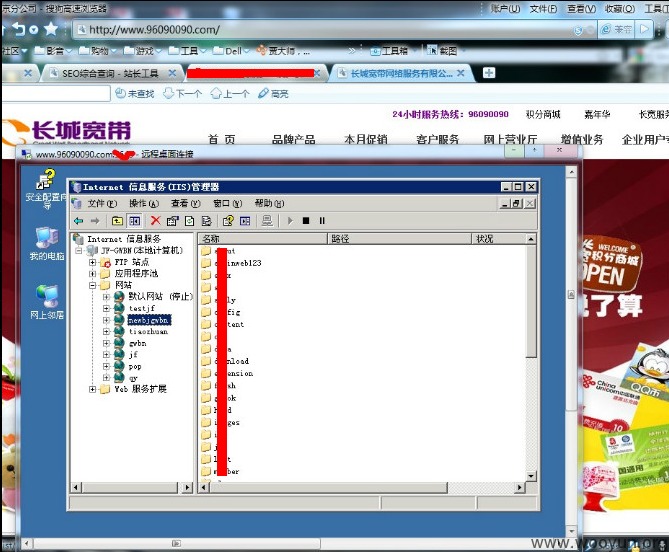This screenshot has height=552, width=669.
Task: Expand the testjf site node
Action: click(x=106, y=308)
